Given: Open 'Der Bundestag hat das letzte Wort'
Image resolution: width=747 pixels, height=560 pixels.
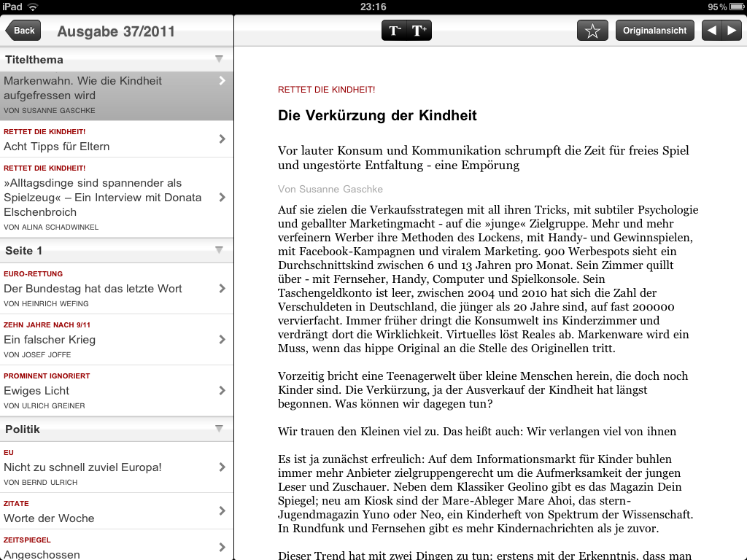Looking at the screenshot, I should click(117, 289).
